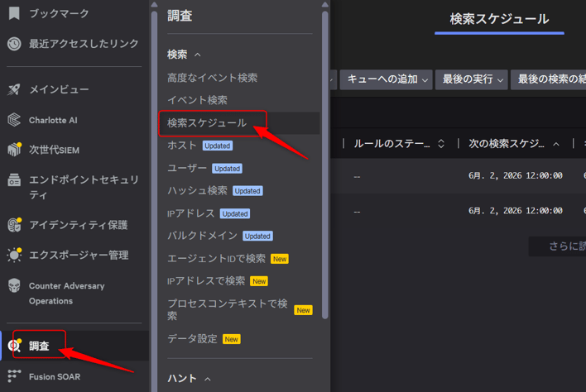Click the submenu scrollbar up arrow

(x=324, y=5)
